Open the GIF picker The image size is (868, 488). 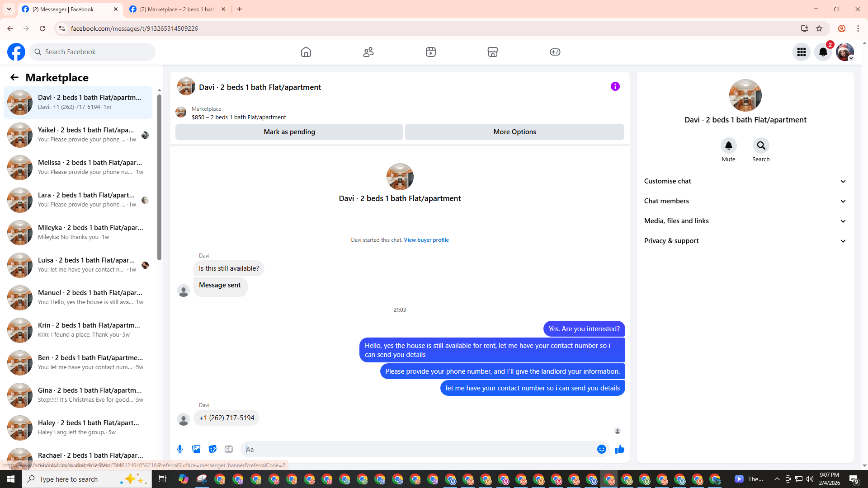point(229,449)
